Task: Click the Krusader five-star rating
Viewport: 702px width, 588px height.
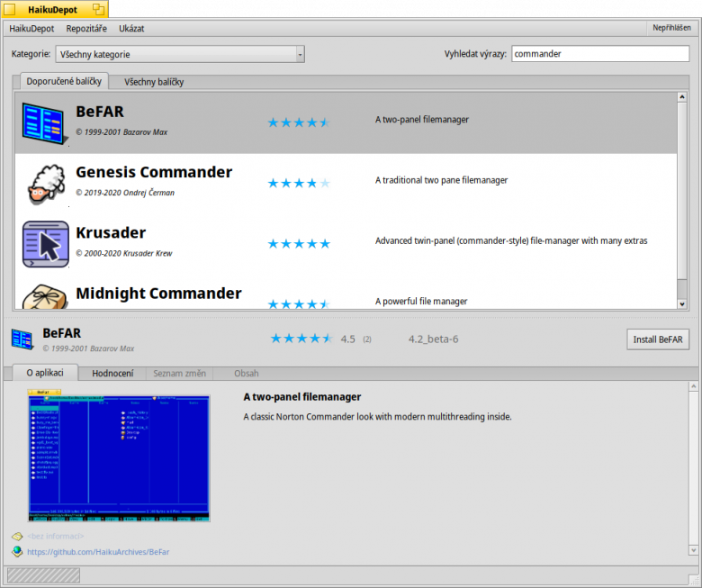Action: 299,244
